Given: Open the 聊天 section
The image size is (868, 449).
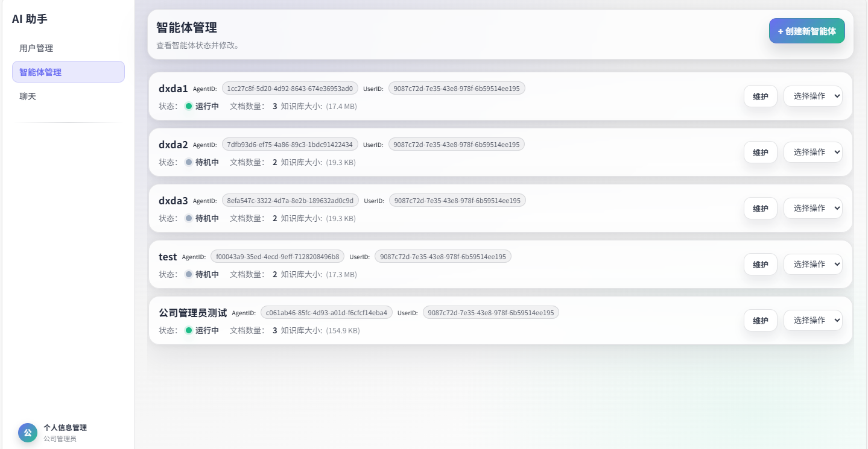Looking at the screenshot, I should coord(28,96).
